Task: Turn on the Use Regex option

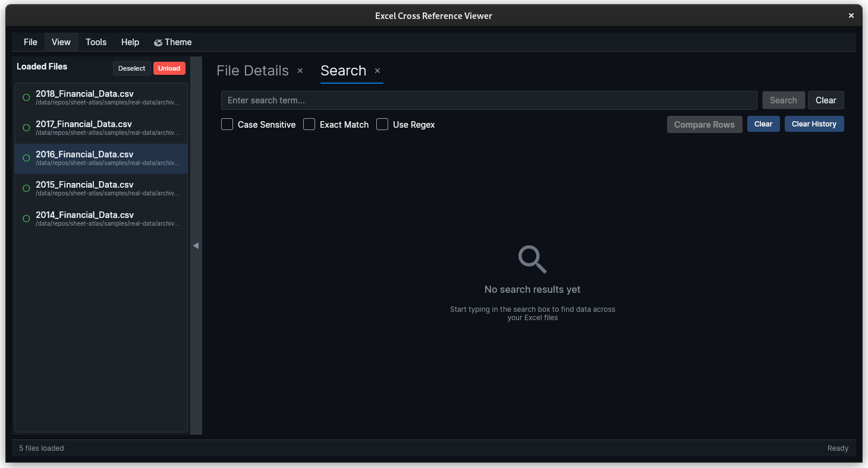Action: point(382,124)
